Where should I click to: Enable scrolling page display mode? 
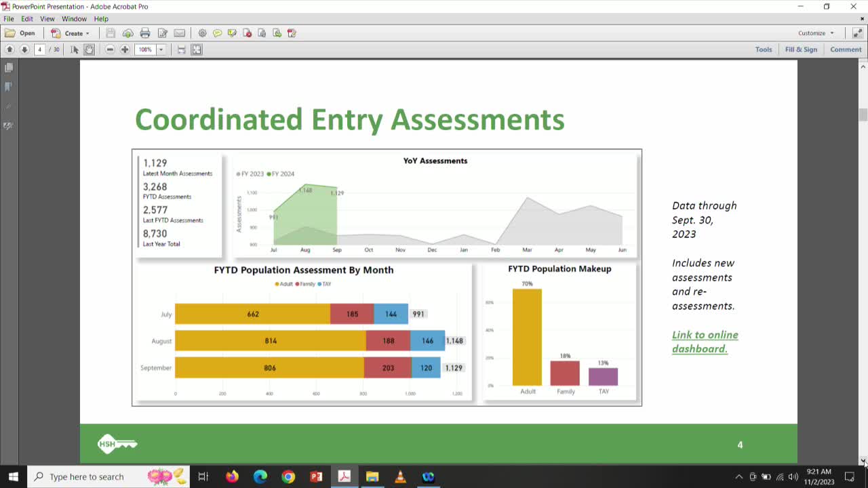[182, 49]
